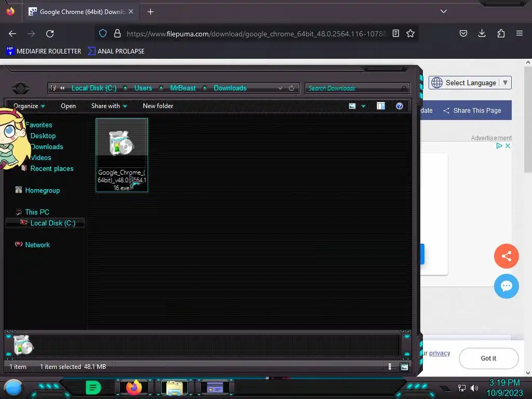The height and width of the screenshot is (399, 532).
Task: Open the Firefox hamburger menu
Action: [x=520, y=33]
